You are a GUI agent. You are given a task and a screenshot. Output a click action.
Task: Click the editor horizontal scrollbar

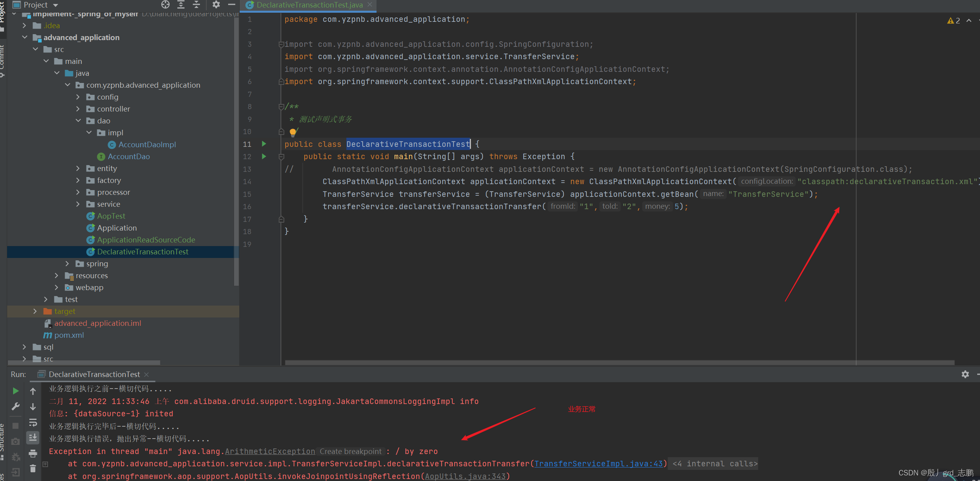point(619,362)
